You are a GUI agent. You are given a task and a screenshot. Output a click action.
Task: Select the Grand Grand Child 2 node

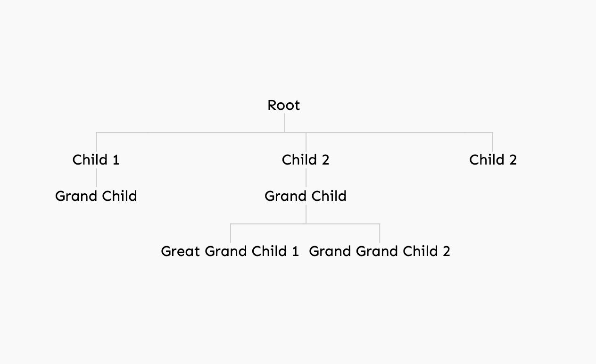[380, 251]
